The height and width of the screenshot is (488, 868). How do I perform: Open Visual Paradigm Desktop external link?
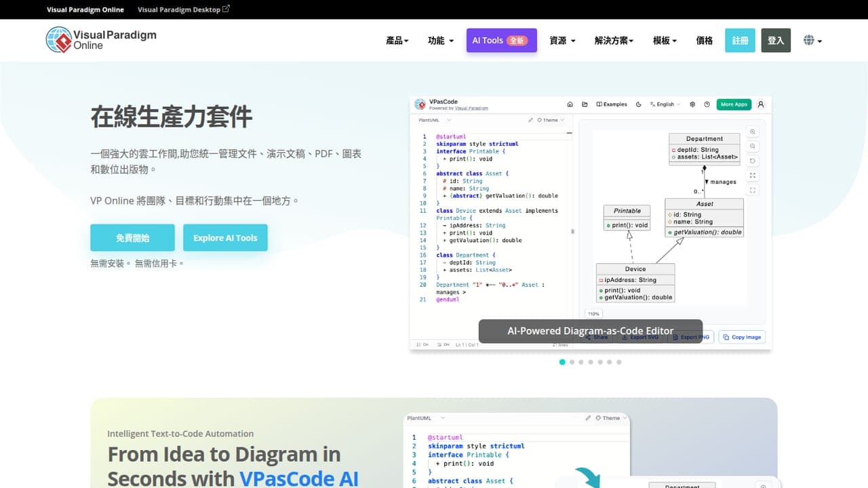click(x=183, y=9)
